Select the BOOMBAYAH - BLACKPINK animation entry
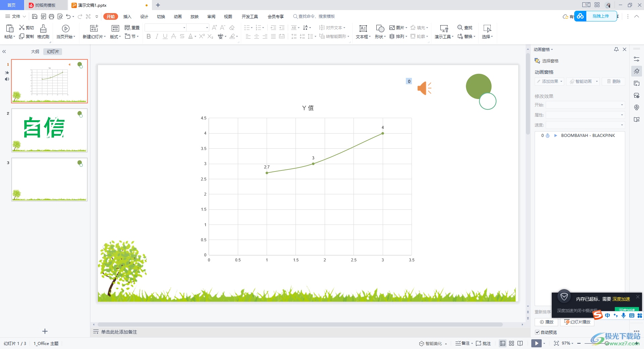644x349 pixels. coord(580,136)
